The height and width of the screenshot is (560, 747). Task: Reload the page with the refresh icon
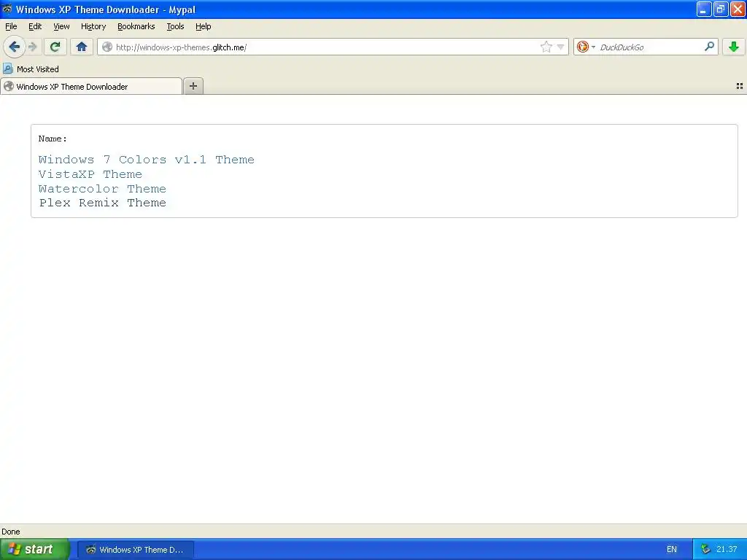(x=55, y=47)
